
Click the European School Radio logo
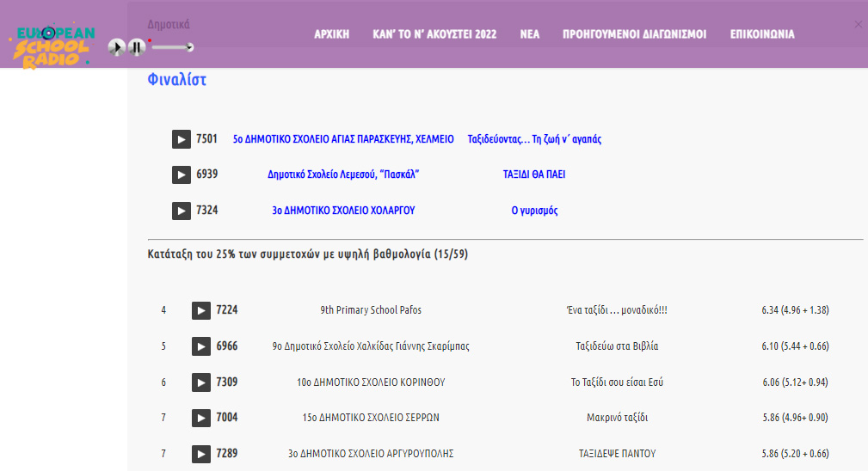(x=52, y=47)
